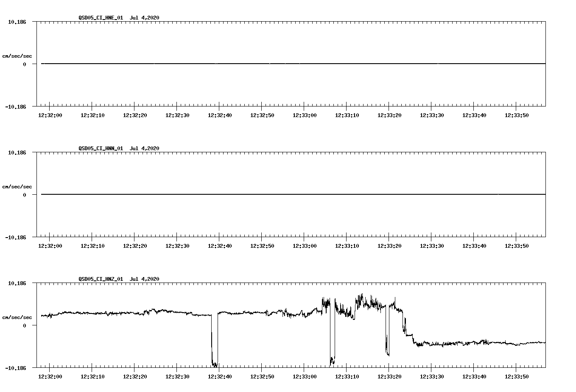Click the cm/sec/sec unit label of the HNE plot
The image size is (576, 392).
pos(17,56)
